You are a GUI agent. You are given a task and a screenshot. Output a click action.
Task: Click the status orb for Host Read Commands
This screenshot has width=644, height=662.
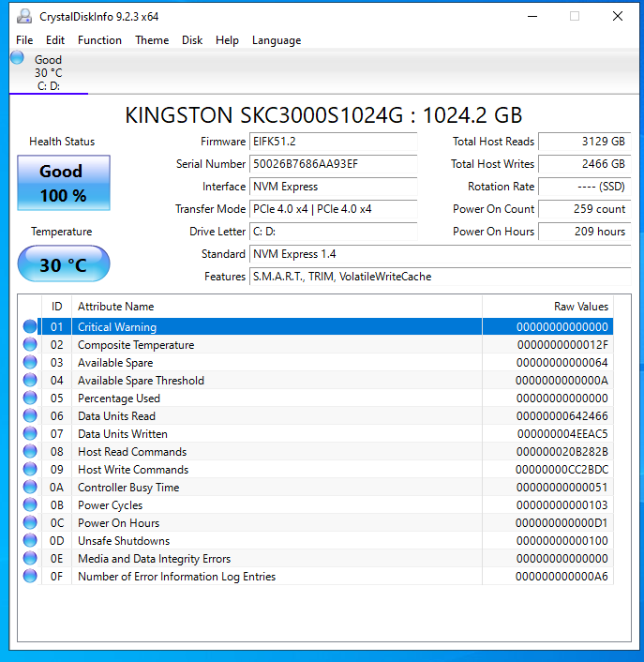30,451
